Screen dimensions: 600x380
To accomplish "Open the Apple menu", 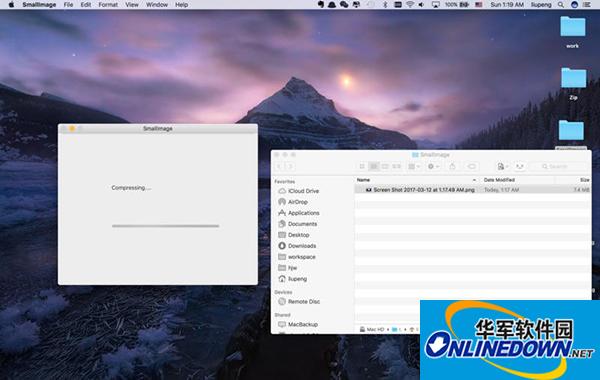I will coord(11,5).
